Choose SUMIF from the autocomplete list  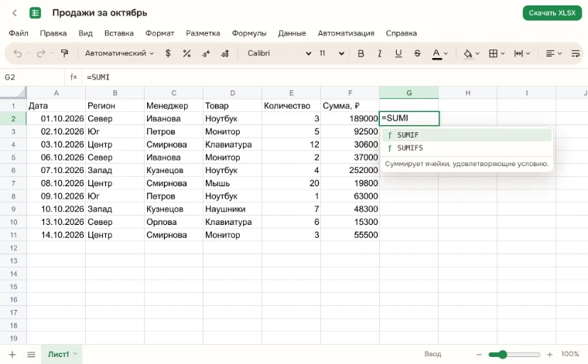(467, 135)
